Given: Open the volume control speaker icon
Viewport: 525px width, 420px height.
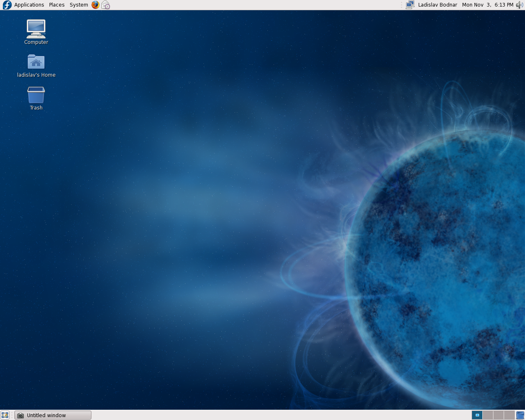Looking at the screenshot, I should (520, 5).
